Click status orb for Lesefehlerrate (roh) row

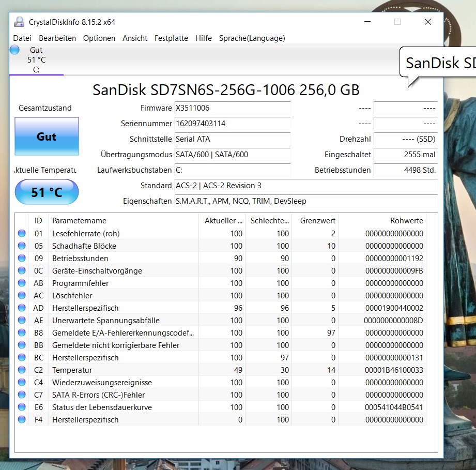(x=22, y=233)
